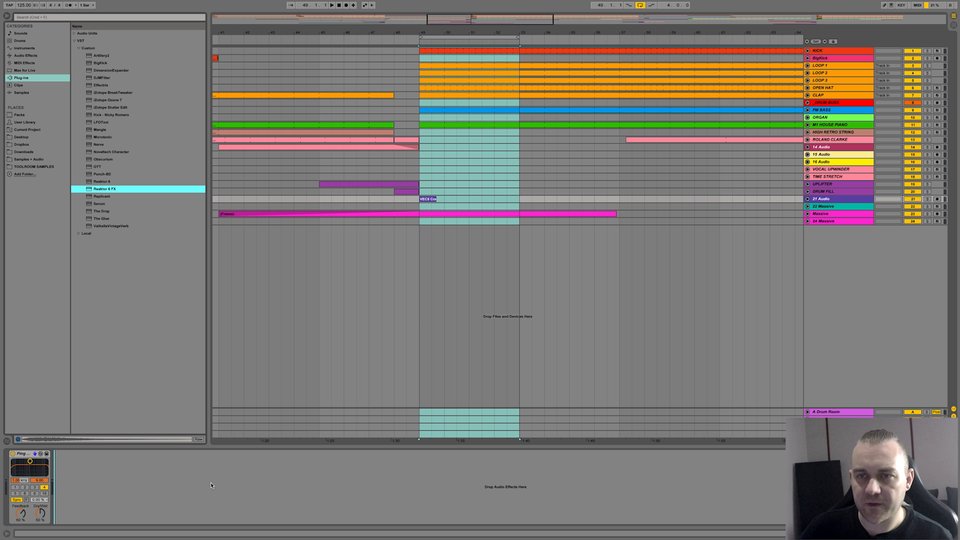Select the MIDI Effects category
This screenshot has width=960, height=540.
coord(24,62)
